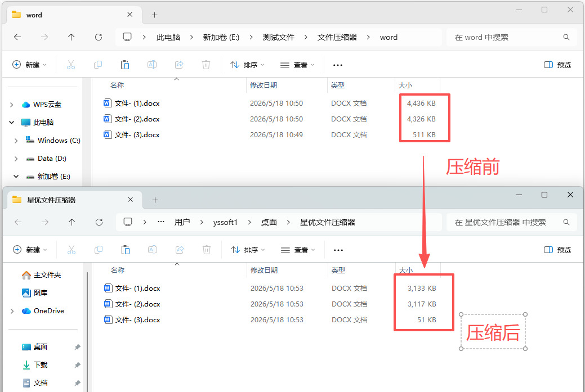Click Delete icon in 星优文件压缩器 window
585x392 pixels.
207,250
